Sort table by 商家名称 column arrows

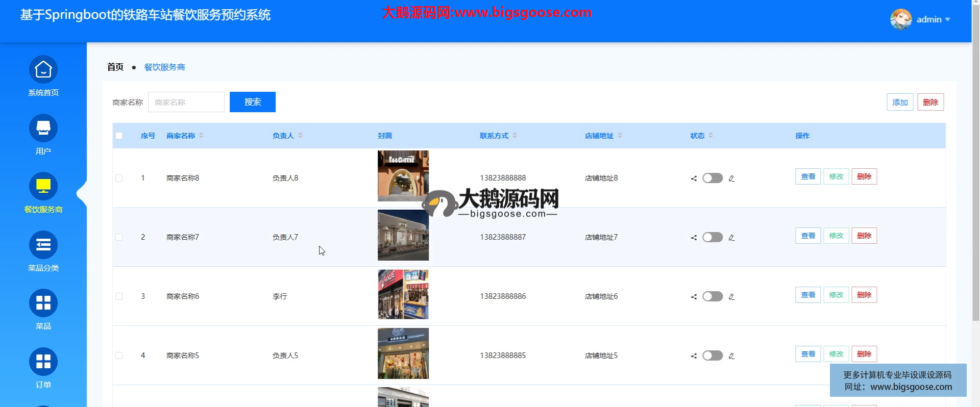[201, 136]
